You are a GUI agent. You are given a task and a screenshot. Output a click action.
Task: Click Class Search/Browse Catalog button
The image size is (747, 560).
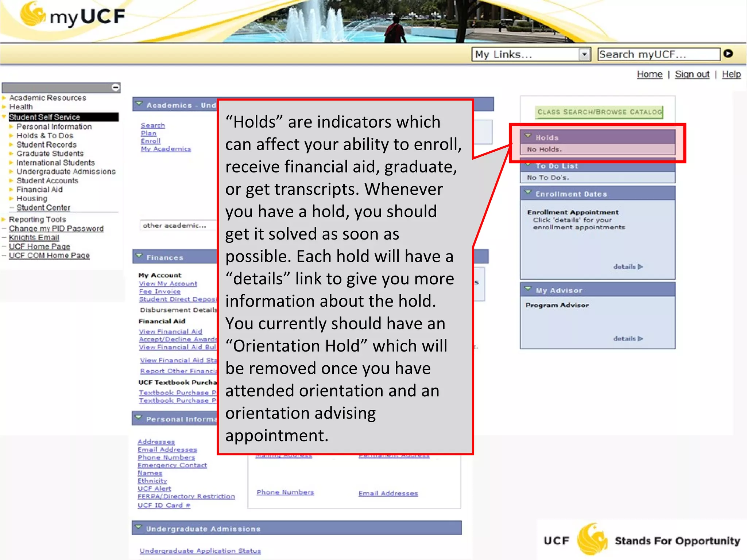click(599, 112)
